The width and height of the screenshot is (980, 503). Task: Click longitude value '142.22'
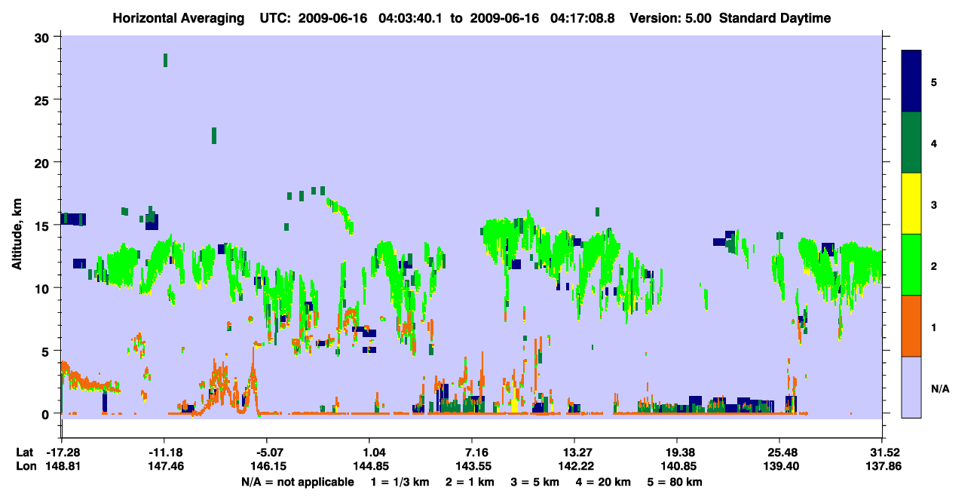click(x=574, y=466)
